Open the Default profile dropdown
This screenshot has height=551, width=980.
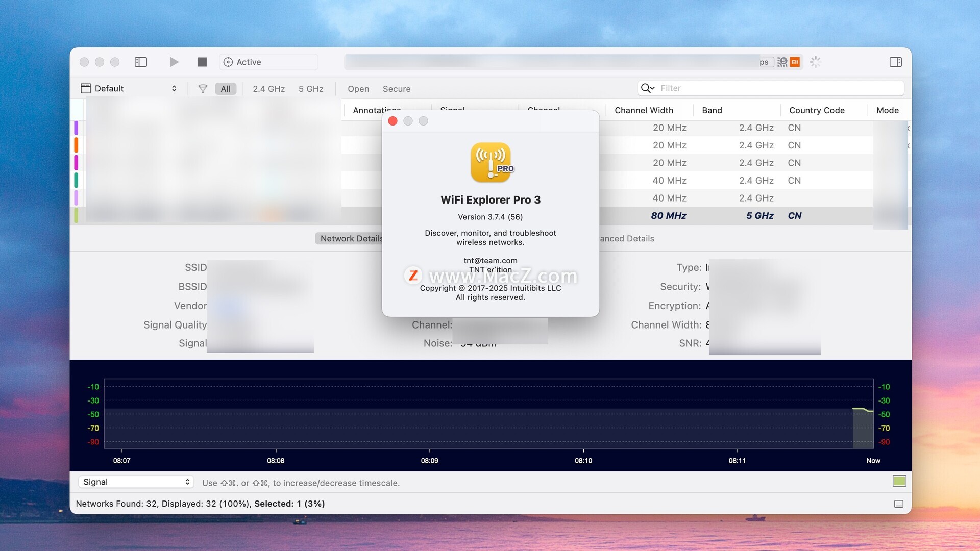pyautogui.click(x=129, y=88)
